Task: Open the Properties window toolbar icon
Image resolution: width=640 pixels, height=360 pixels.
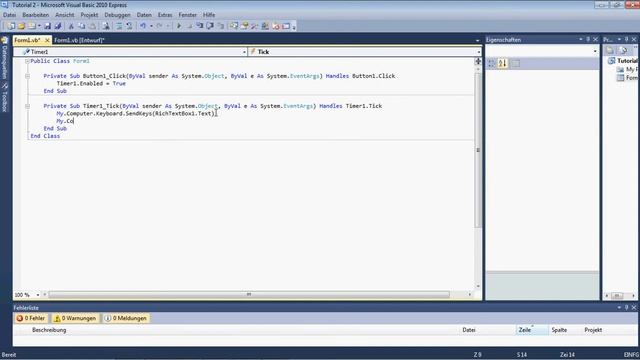Action: [x=244, y=26]
